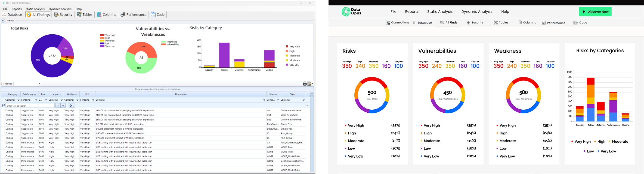Go to previous search result arrow
Image resolution: width=644 pixels, height=174 pixels.
(58, 106)
